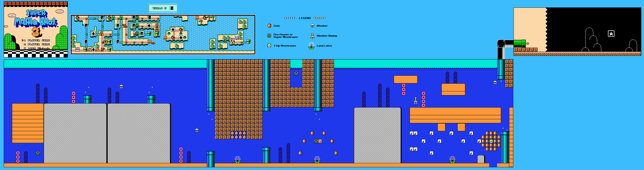This screenshot has width=644, height=170.
Task: Click the 'Blooper Nanny' legend label
Action: point(327,36)
